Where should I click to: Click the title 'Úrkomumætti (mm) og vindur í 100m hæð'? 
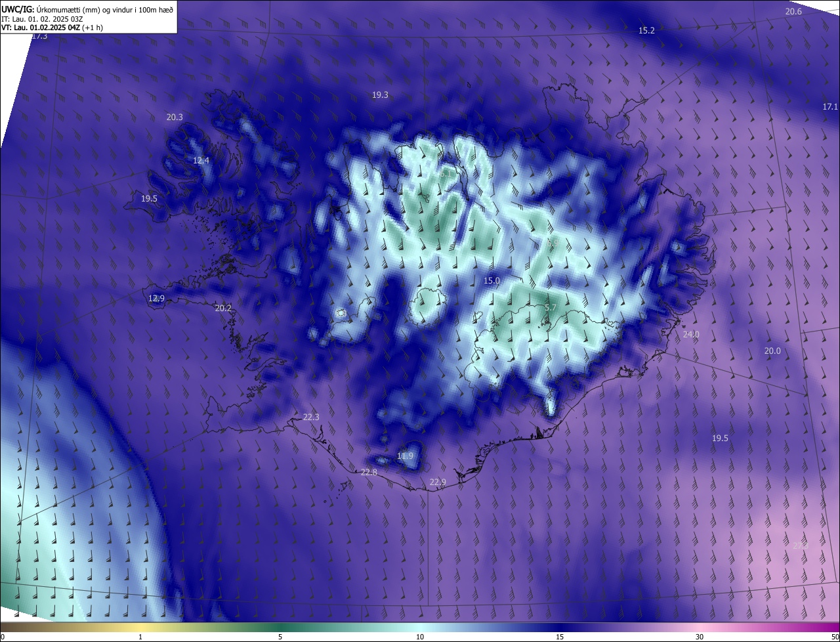click(x=104, y=9)
